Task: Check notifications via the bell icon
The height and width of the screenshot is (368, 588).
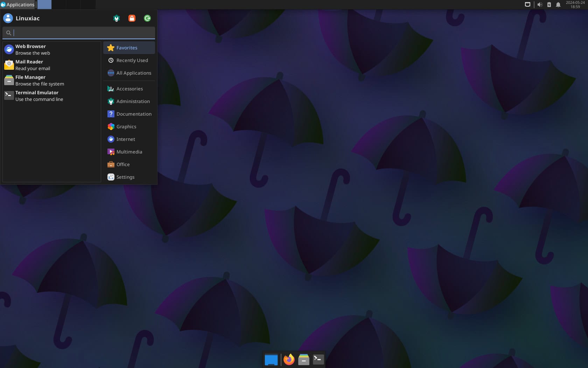Action: (558, 4)
